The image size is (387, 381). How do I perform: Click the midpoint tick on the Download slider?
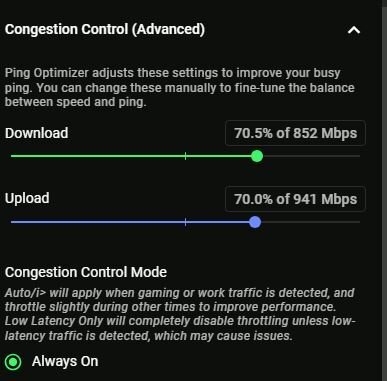click(185, 156)
